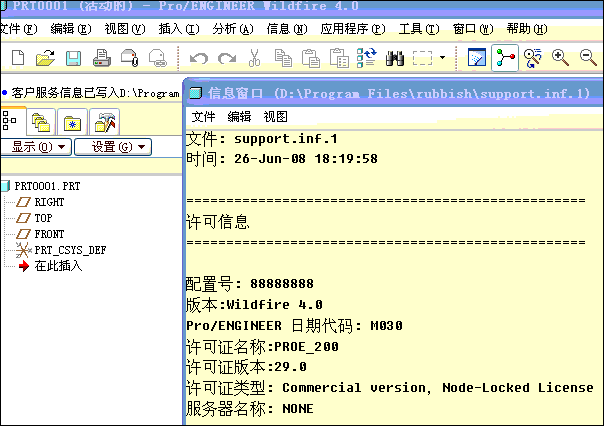This screenshot has height=426, width=604.
Task: Toggle the Spin Center icon
Action: point(505,58)
